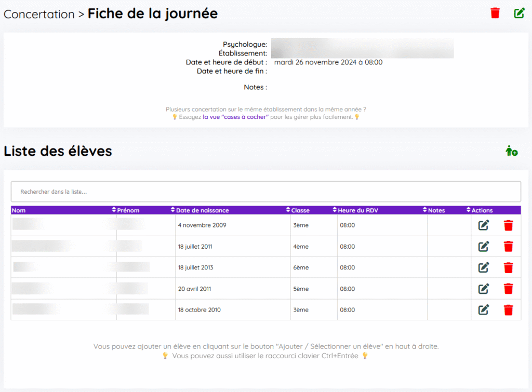
Task: Open the "cases à cocher" view link
Action: [x=235, y=117]
